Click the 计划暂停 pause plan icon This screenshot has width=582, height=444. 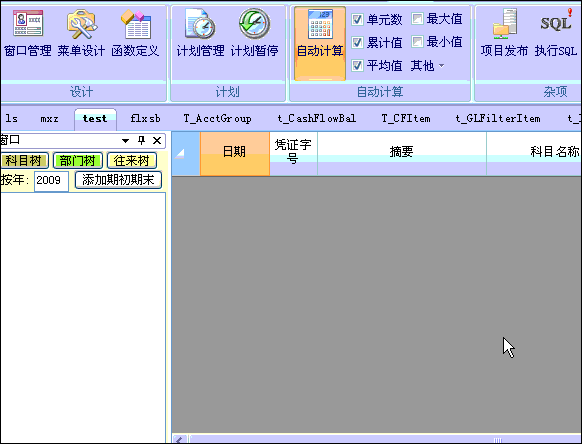point(255,33)
